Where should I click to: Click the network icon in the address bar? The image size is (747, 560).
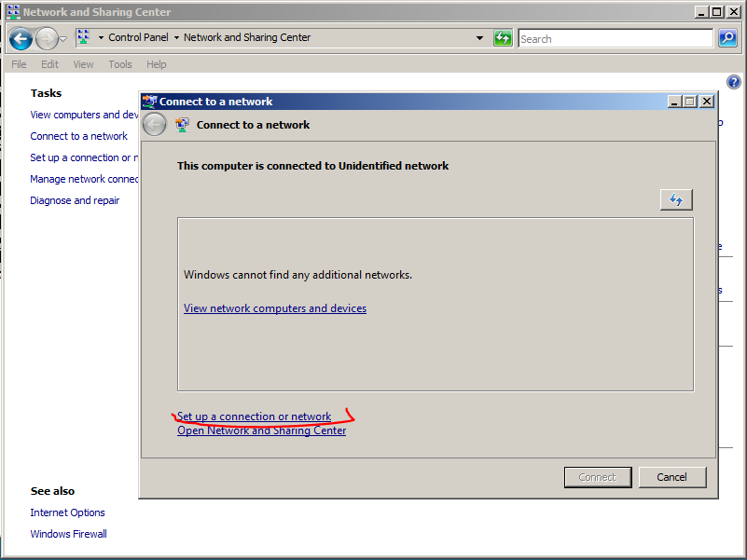(84, 37)
